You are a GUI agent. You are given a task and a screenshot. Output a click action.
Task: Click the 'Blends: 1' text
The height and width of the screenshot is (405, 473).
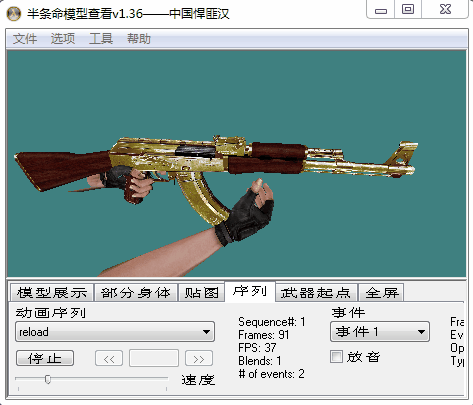pos(260,361)
